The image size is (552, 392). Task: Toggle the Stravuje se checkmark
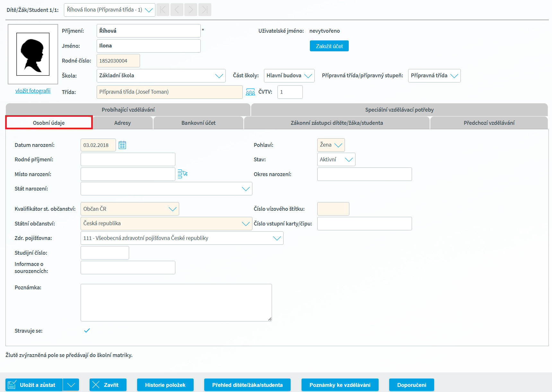tap(87, 330)
